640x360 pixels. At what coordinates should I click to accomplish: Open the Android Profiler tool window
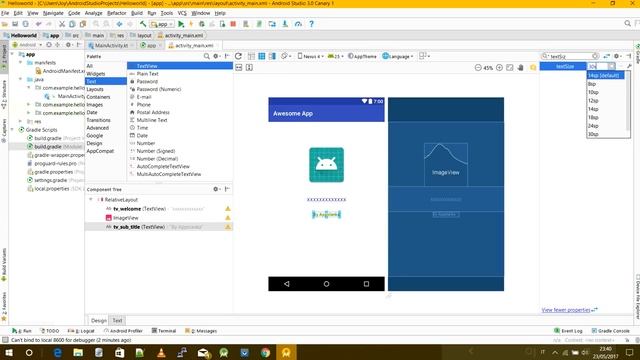click(123, 331)
